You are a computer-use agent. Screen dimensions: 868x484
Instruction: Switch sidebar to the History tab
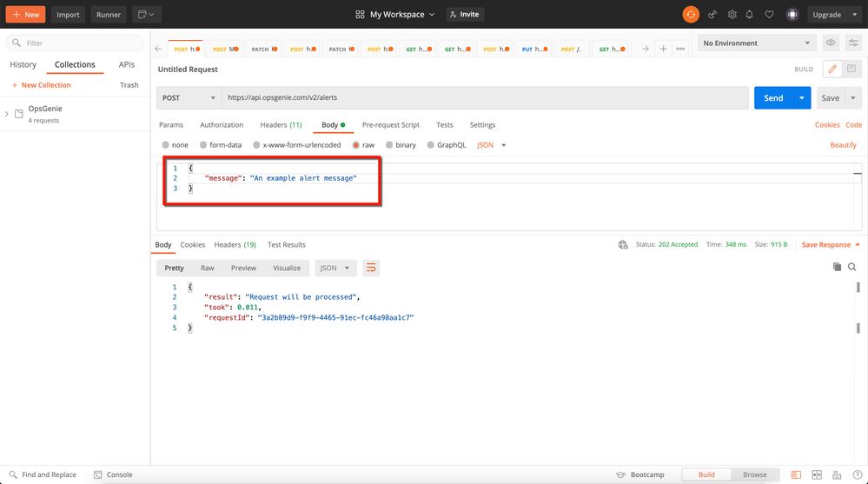(x=23, y=64)
